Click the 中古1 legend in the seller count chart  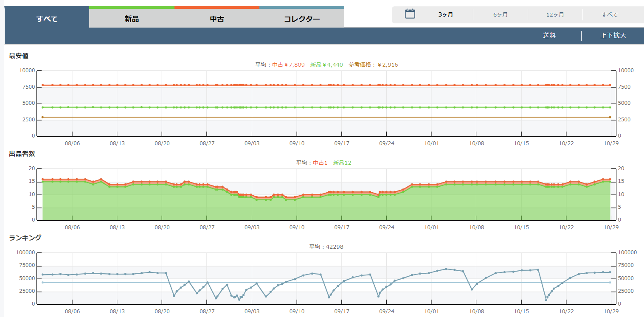320,163
